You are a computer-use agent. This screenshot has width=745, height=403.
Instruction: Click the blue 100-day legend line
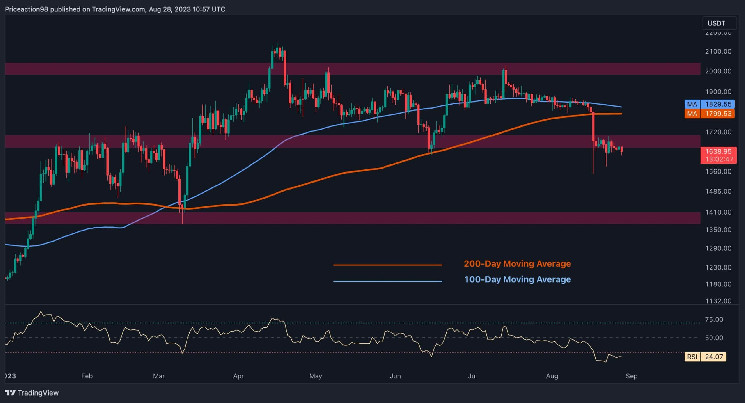tap(387, 282)
